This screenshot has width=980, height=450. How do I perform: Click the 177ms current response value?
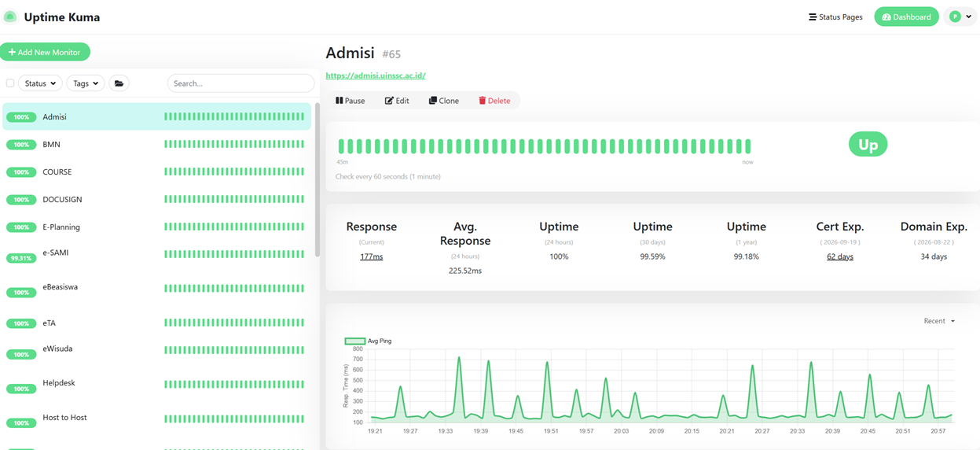(x=372, y=256)
